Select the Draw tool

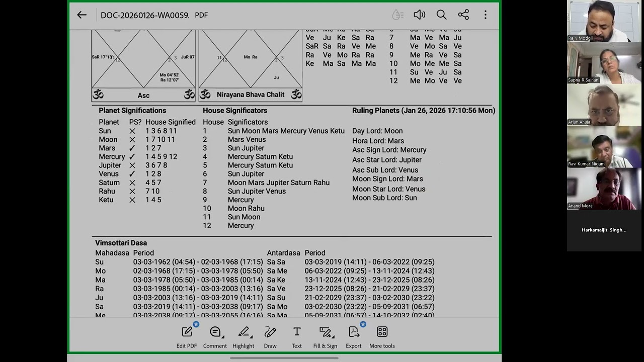pos(270,336)
